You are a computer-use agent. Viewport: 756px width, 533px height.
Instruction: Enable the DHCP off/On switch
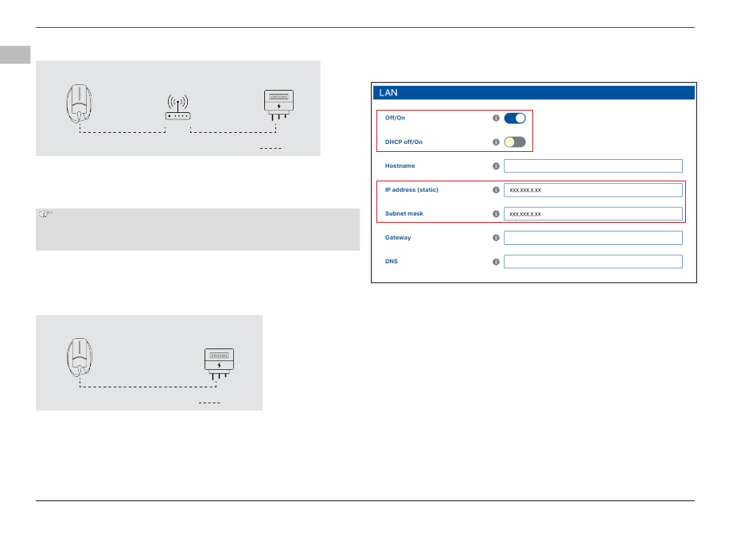(x=514, y=142)
